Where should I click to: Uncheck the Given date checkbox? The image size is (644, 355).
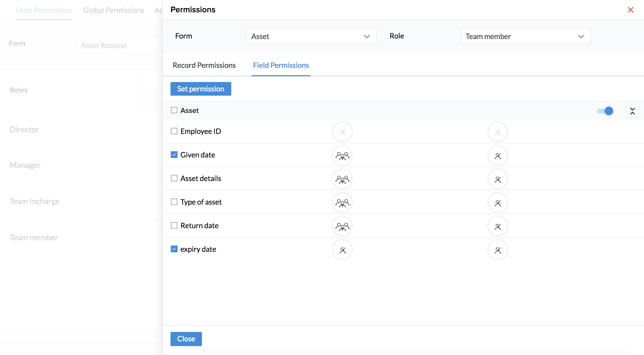[x=174, y=155]
